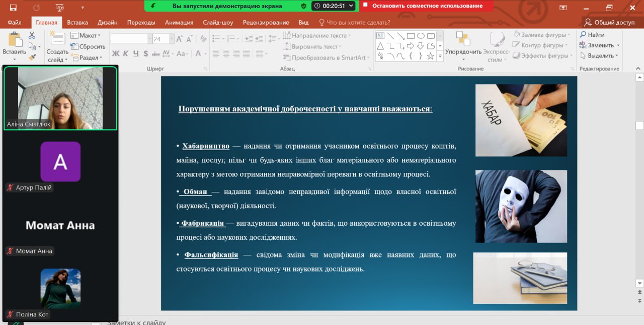
Task: Click the Общий доступ share button
Action: (609, 22)
